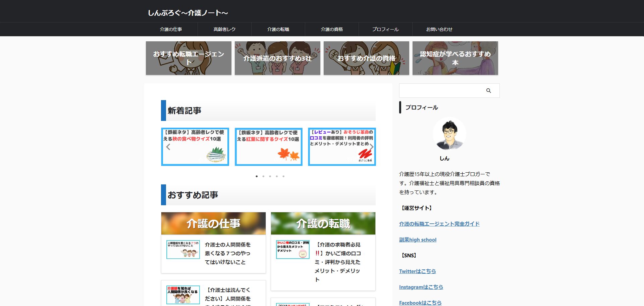Click the search magnifier icon
The height and width of the screenshot is (306, 644).
488,91
